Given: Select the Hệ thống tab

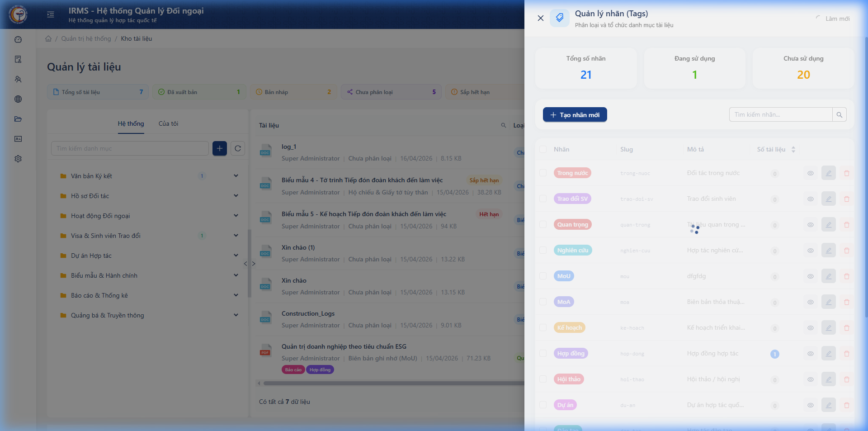Looking at the screenshot, I should pyautogui.click(x=131, y=123).
